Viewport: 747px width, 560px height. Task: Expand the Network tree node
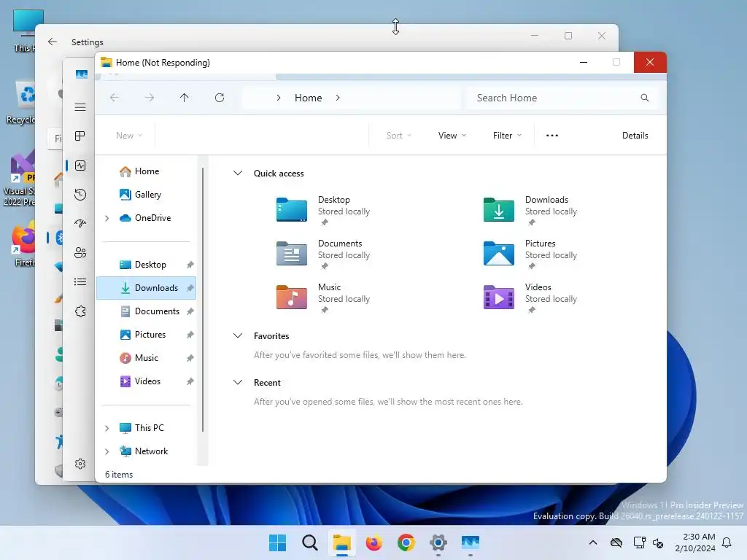pyautogui.click(x=107, y=451)
